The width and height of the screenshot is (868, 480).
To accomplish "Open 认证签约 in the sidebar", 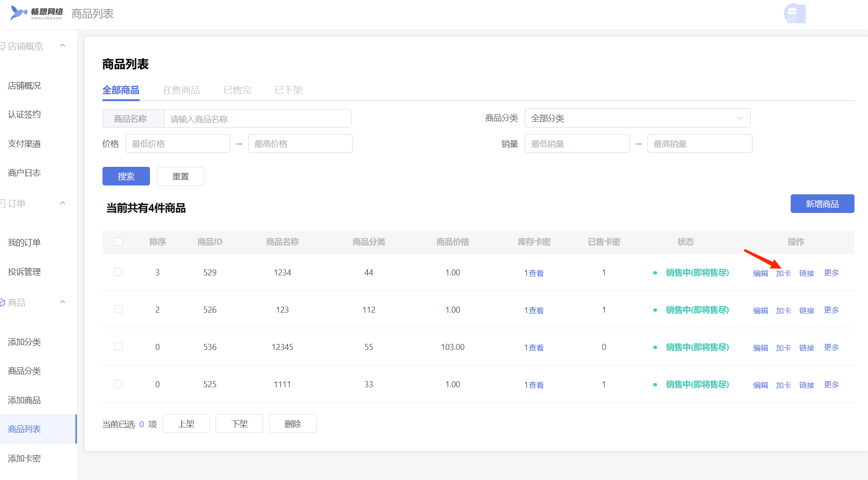I will 24,115.
